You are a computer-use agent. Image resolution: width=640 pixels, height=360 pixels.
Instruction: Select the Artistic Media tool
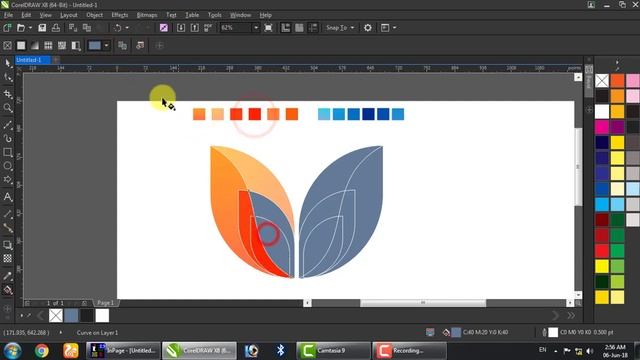tap(7, 139)
